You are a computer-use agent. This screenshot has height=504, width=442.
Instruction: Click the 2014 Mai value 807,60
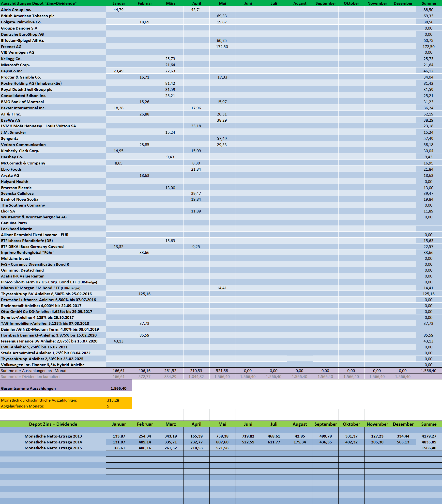coord(222,442)
